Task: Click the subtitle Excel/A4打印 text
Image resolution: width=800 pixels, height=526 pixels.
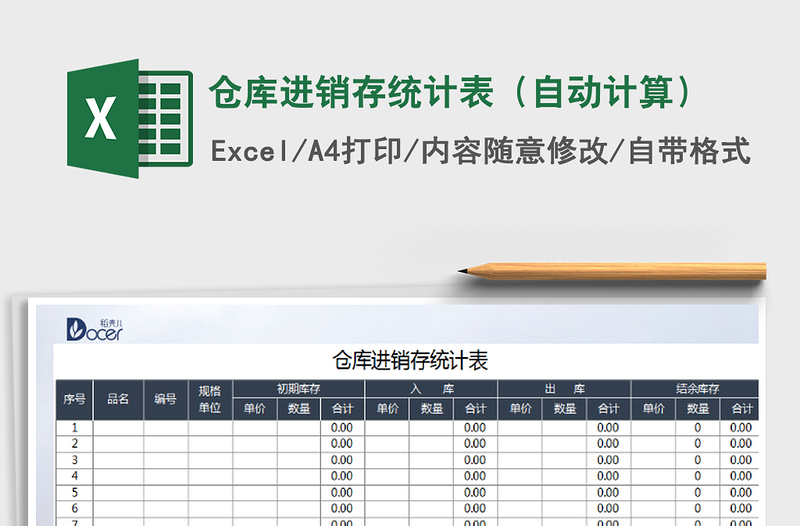Action: pos(307,151)
